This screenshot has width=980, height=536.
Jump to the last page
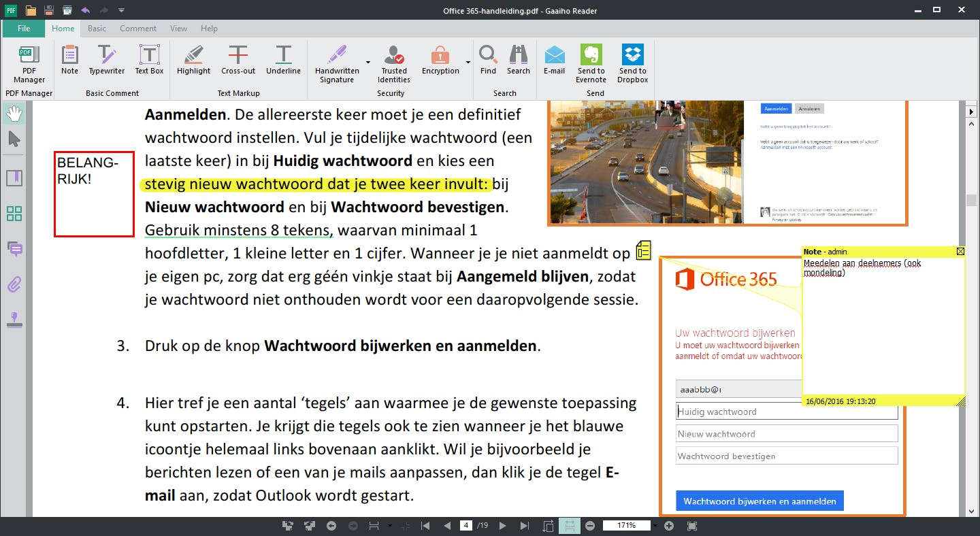pyautogui.click(x=525, y=526)
